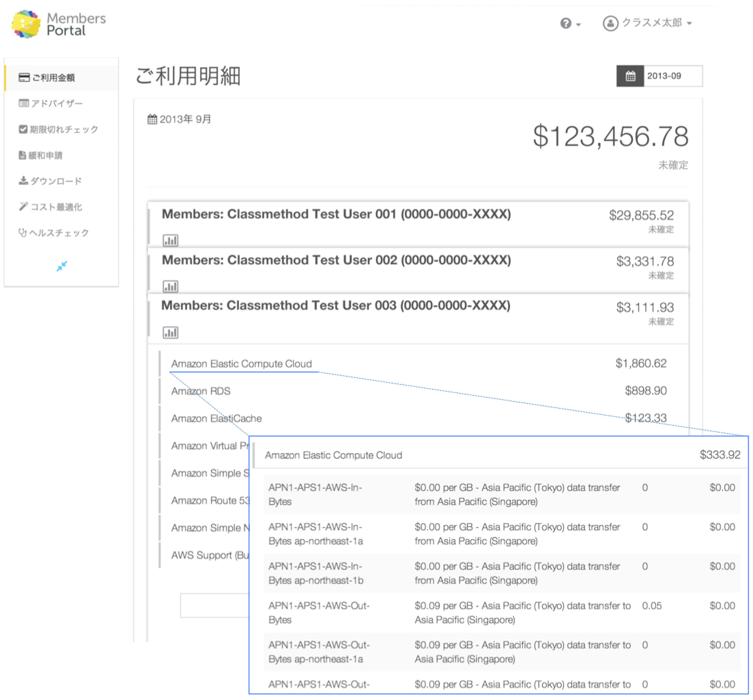Viewport: 753px width, 700px height.
Task: Expand the Amazon RDS row
Action: tap(418, 391)
